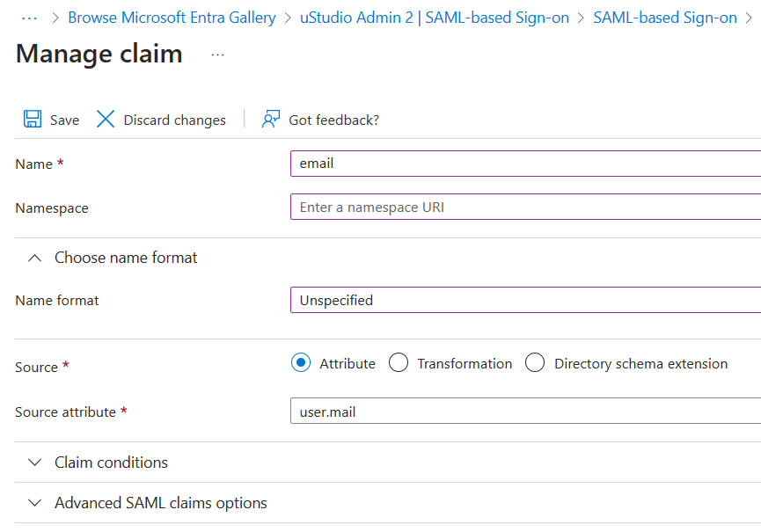
Task: Open the last SAML-based Sign-on breadcrumb
Action: click(665, 18)
